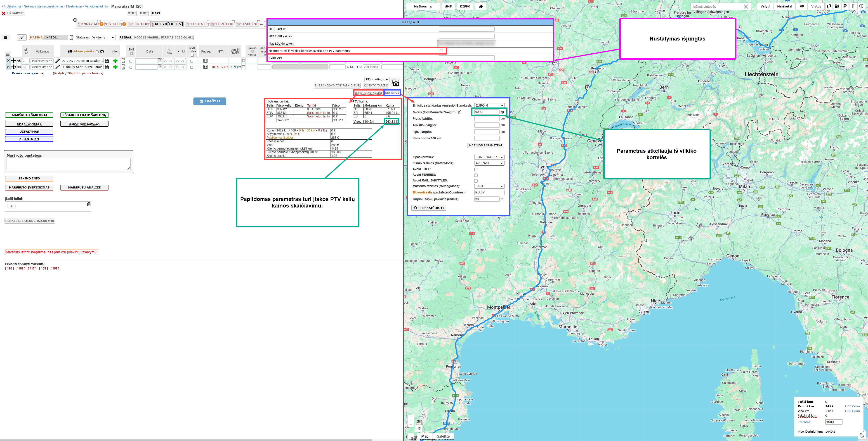Toggle the truck icon on the map toolbar

[802, 6]
